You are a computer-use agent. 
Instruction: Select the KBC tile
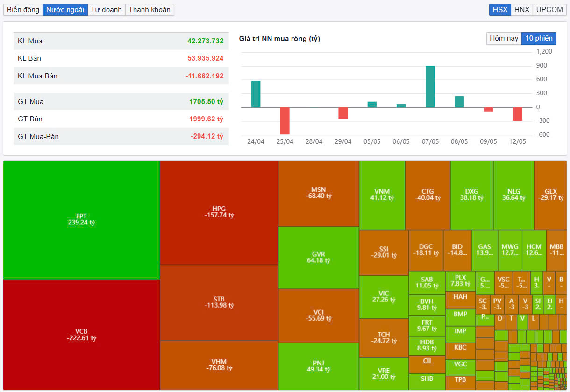tap(460, 350)
